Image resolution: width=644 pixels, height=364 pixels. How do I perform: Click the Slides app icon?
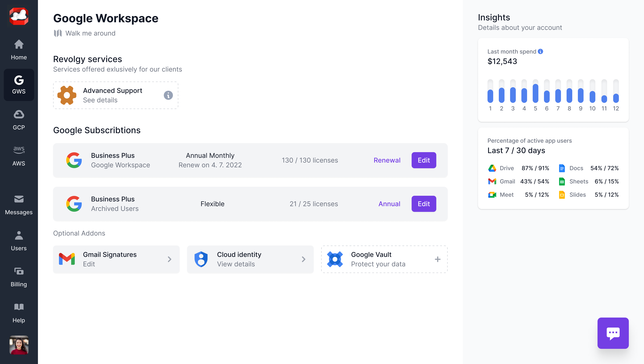coord(562,195)
